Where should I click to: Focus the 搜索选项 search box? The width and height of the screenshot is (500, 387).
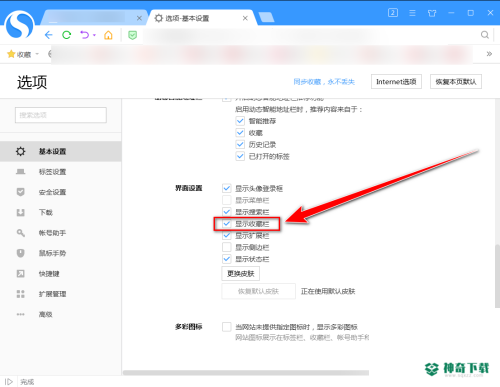pyautogui.click(x=61, y=115)
